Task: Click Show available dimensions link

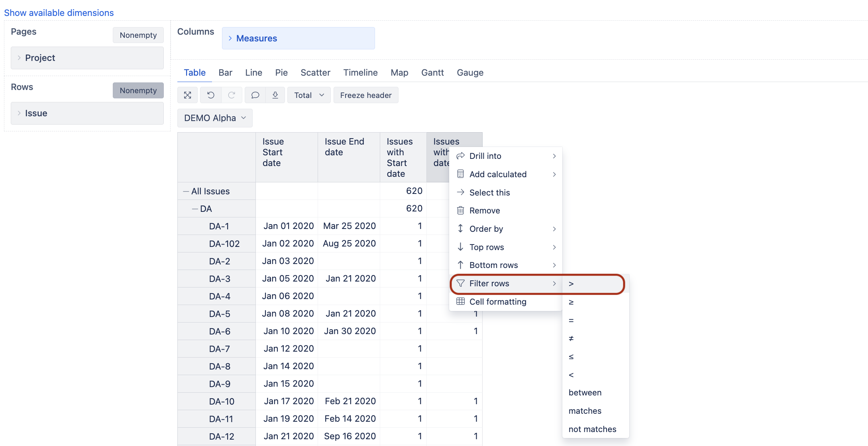Action: click(x=59, y=13)
